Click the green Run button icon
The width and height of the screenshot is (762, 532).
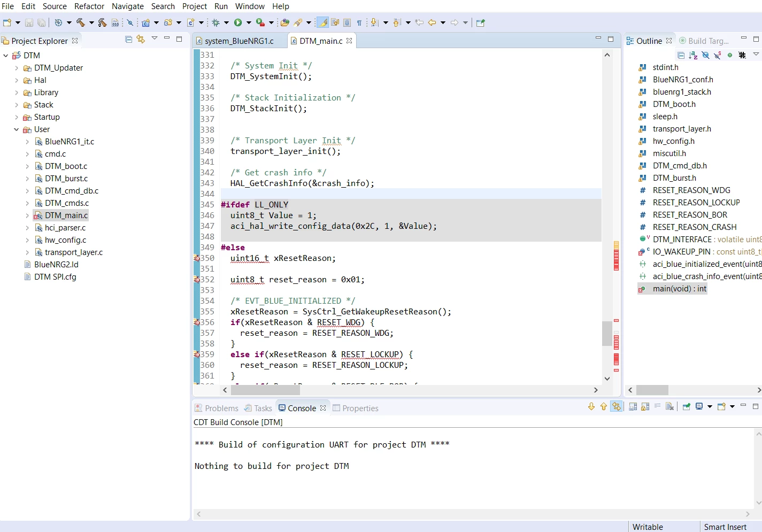pos(238,22)
